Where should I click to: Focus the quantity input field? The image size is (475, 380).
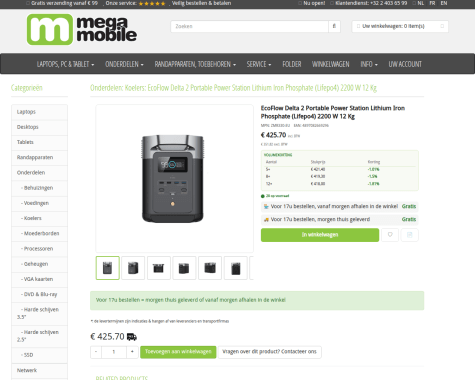point(114,352)
